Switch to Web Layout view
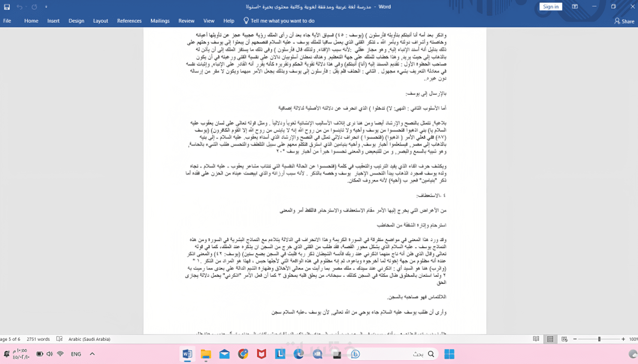 point(564,339)
